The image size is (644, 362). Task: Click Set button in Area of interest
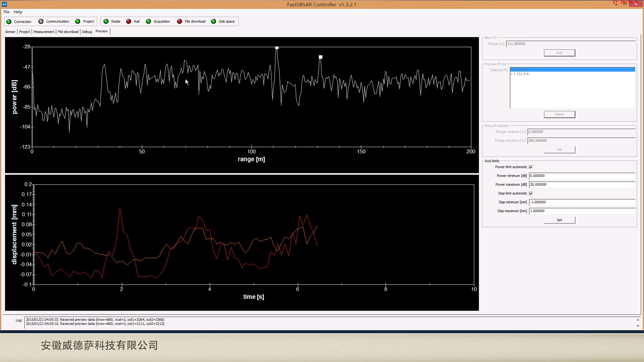click(559, 150)
